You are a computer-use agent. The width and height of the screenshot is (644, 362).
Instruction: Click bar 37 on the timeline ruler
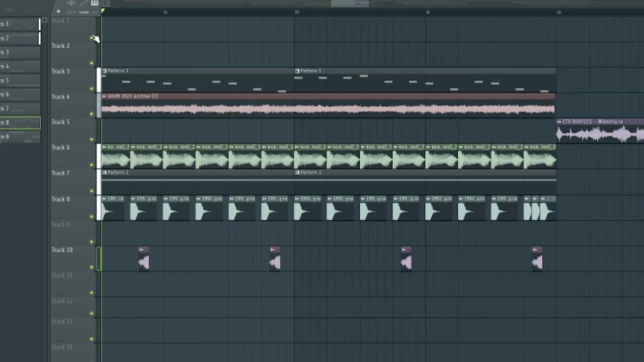pyautogui.click(x=297, y=12)
